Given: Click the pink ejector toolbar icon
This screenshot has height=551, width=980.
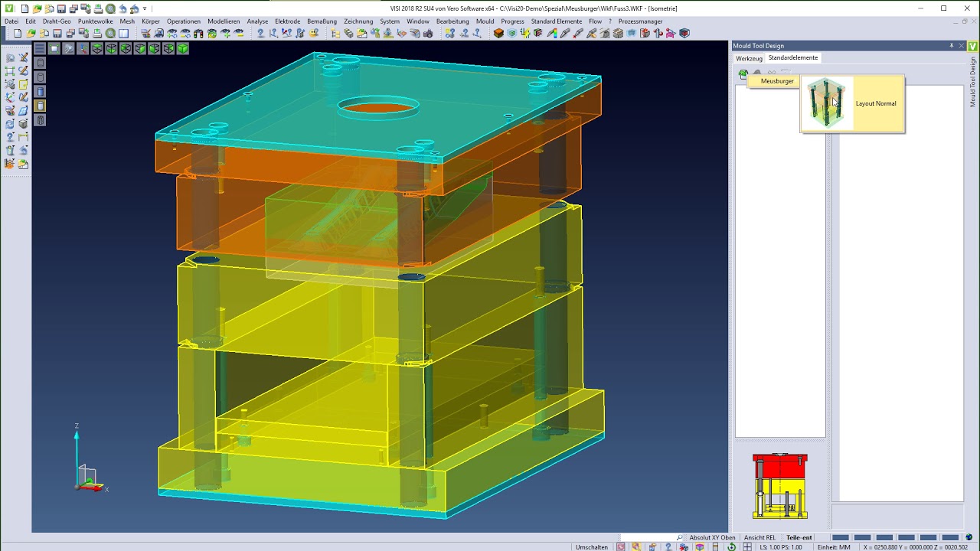Looking at the screenshot, I should coord(670,34).
